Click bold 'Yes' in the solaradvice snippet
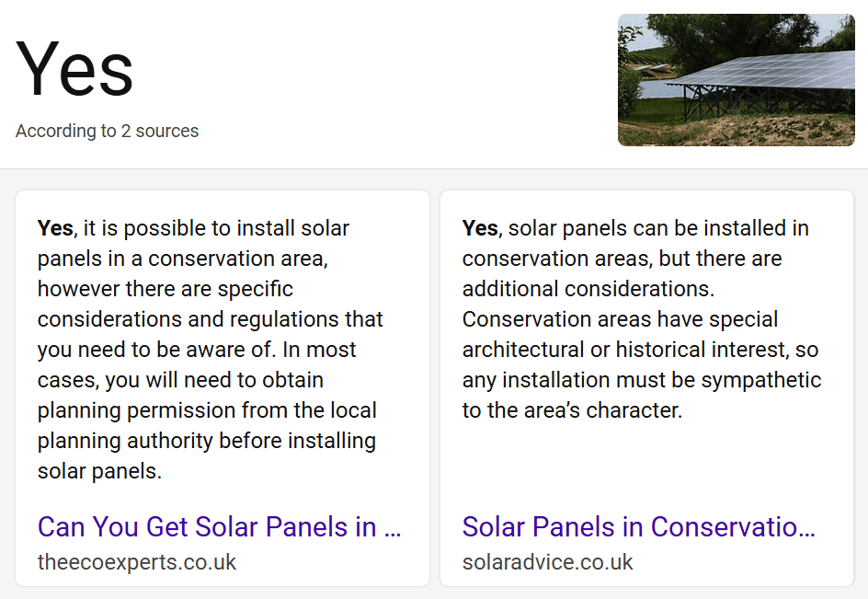Viewport: 868px width, 599px height. click(480, 228)
